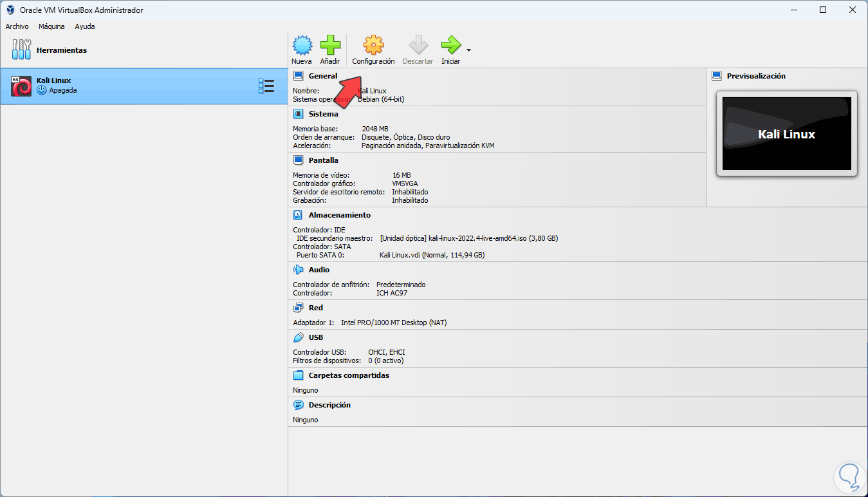Viewport: 868px width, 497px height.
Task: Click the Sistema chip icon
Action: [298, 114]
